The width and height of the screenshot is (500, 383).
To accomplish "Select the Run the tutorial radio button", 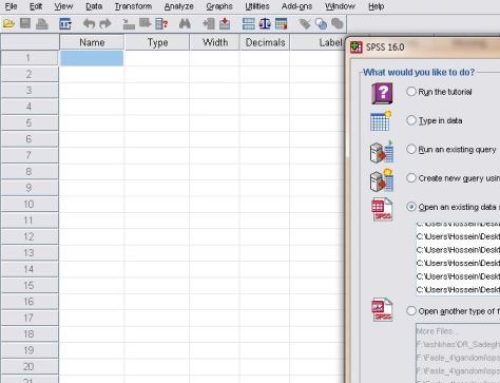I will click(411, 91).
